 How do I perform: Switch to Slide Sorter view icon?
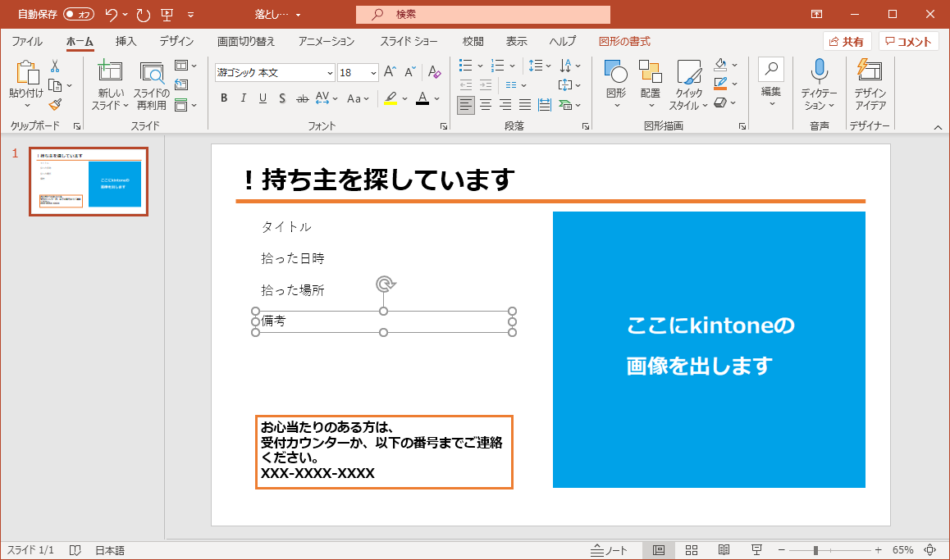click(691, 550)
